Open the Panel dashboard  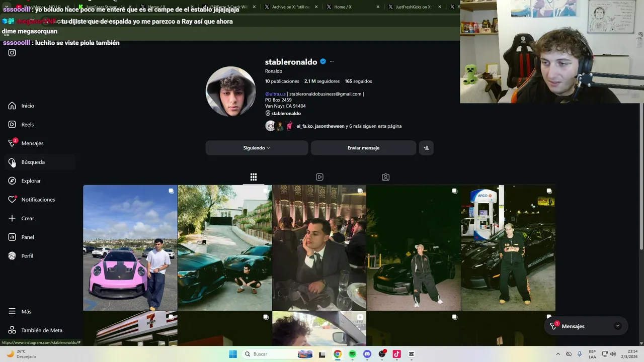coord(40,237)
